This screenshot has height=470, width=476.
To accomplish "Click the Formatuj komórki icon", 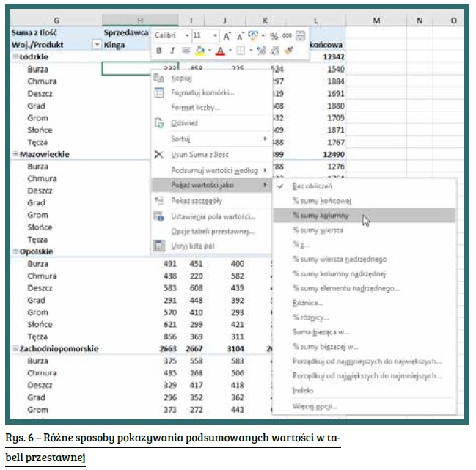I will click(158, 92).
